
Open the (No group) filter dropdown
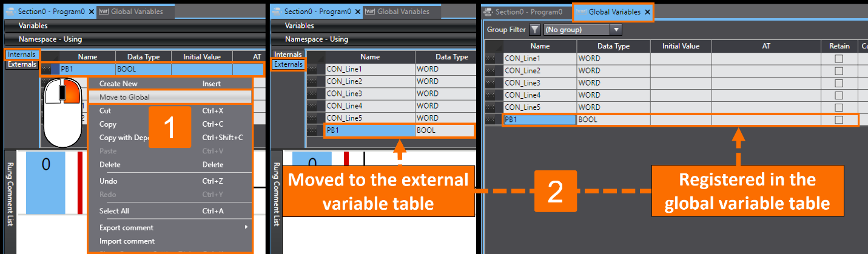[x=616, y=29]
